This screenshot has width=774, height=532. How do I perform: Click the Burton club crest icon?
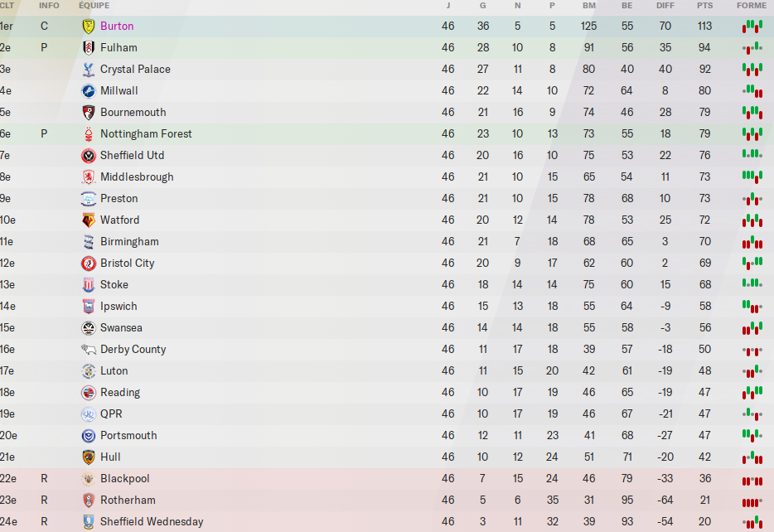89,26
